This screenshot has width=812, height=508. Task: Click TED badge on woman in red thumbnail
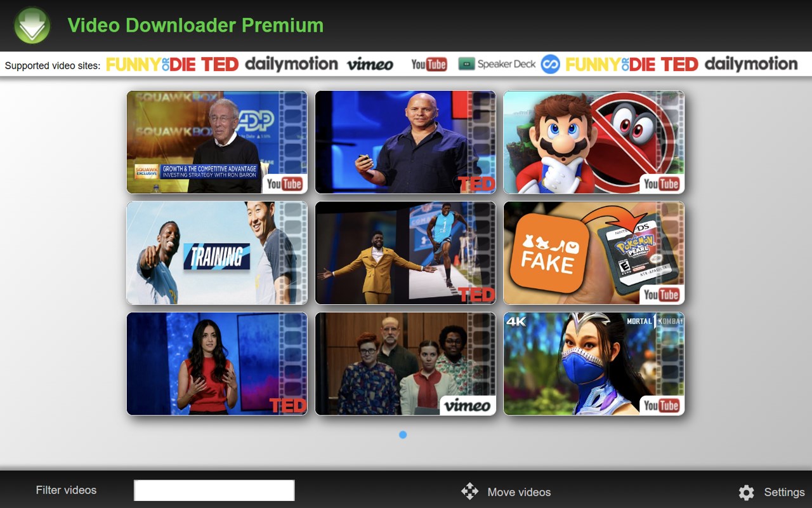point(288,405)
